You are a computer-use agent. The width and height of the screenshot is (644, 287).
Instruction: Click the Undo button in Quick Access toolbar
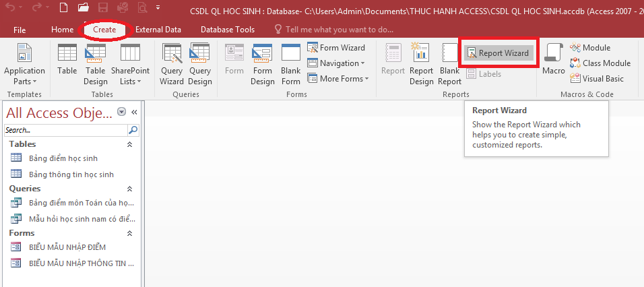[10, 8]
